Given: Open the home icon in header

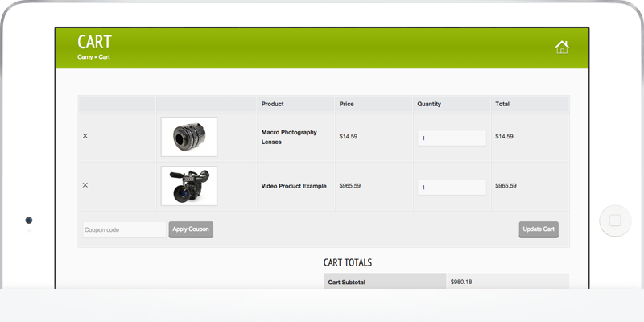Looking at the screenshot, I should coord(562,47).
